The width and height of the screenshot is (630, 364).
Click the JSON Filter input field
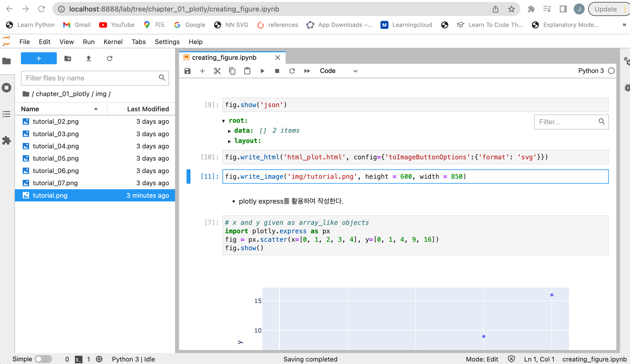(x=571, y=122)
